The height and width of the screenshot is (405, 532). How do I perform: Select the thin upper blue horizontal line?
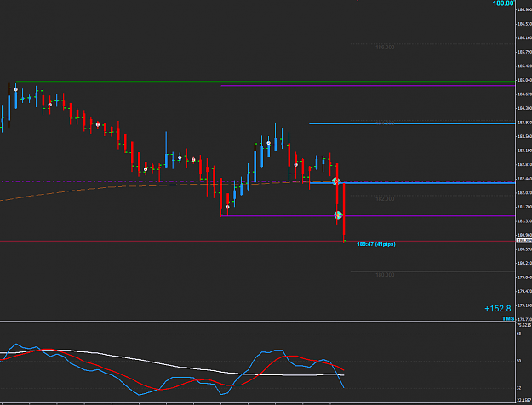pyautogui.click(x=412, y=123)
